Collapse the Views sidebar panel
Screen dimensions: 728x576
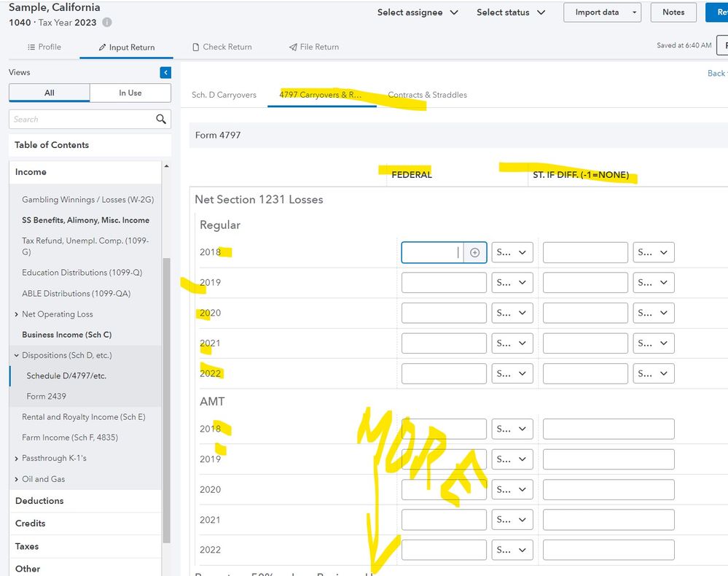point(165,73)
